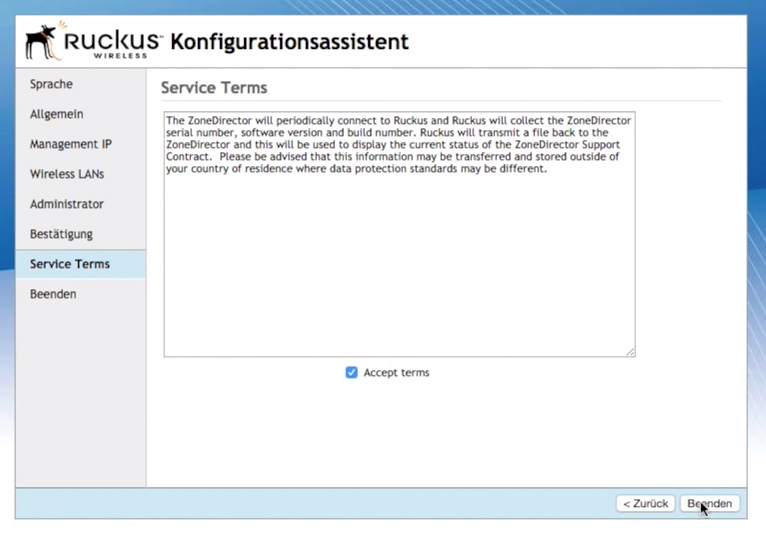The height and width of the screenshot is (535, 766).
Task: Click the blank area of the terms box
Action: tap(398, 270)
